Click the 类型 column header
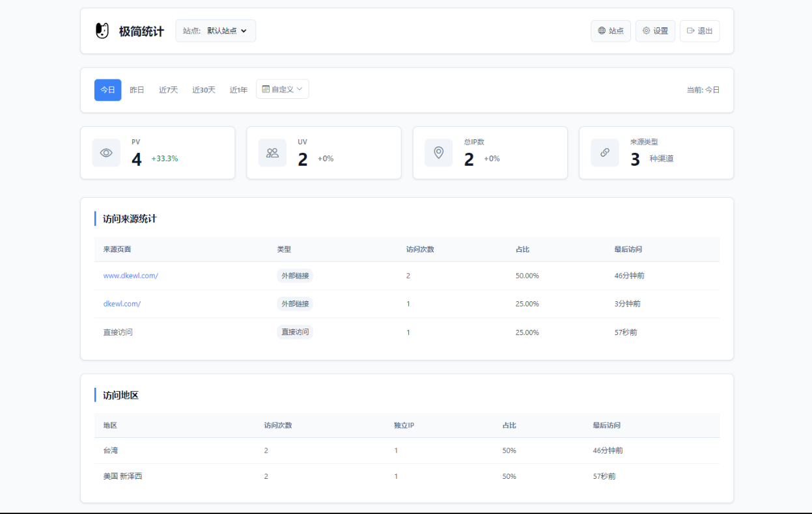 [284, 249]
